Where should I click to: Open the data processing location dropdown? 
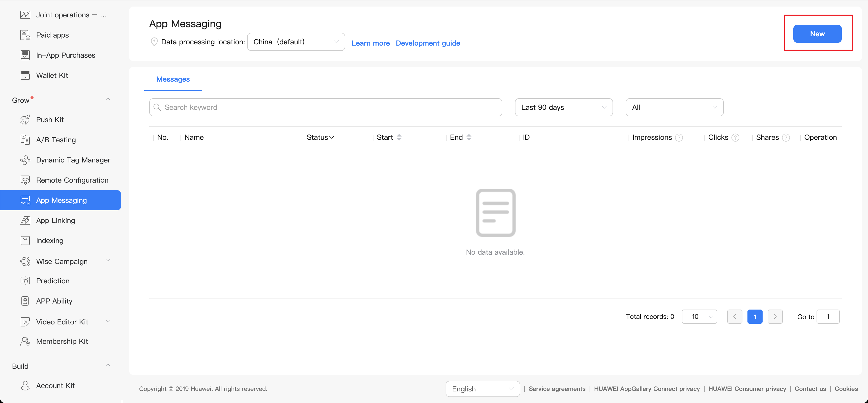coord(296,42)
